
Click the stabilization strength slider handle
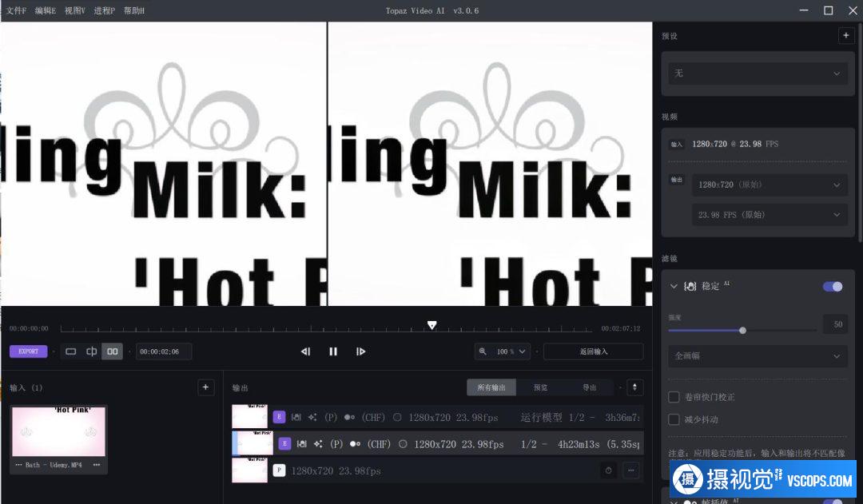click(x=742, y=330)
